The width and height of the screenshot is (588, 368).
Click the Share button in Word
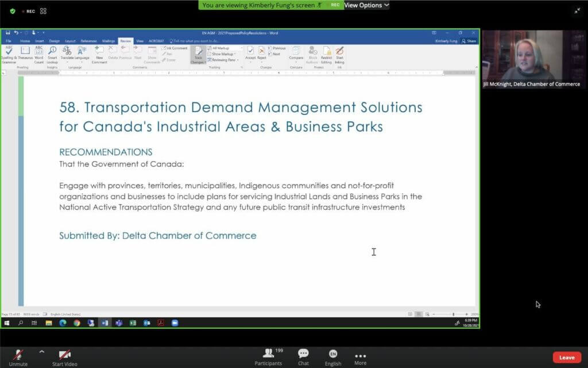[469, 41]
